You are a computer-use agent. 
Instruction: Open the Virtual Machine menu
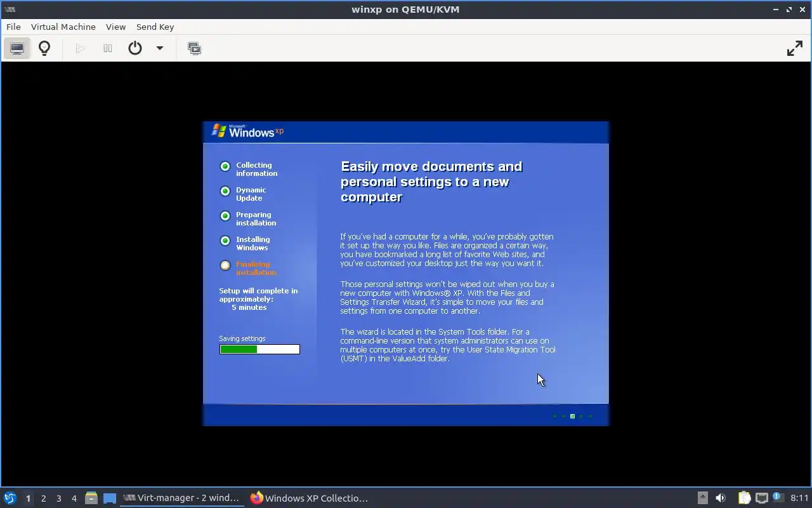pyautogui.click(x=63, y=27)
